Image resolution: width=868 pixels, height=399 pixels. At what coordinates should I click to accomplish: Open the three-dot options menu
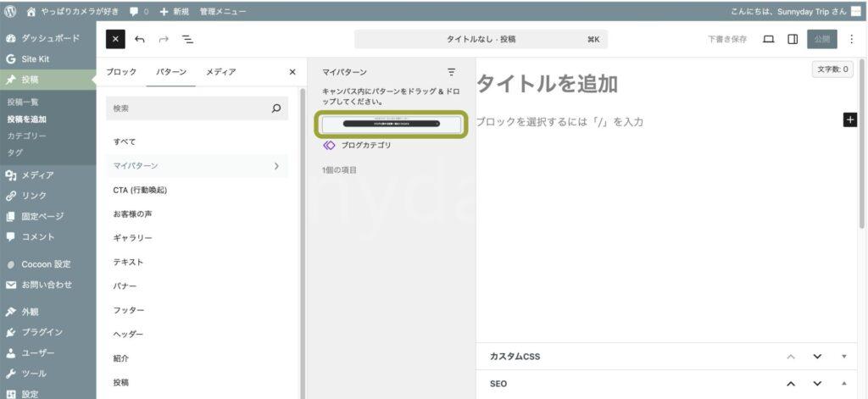851,39
